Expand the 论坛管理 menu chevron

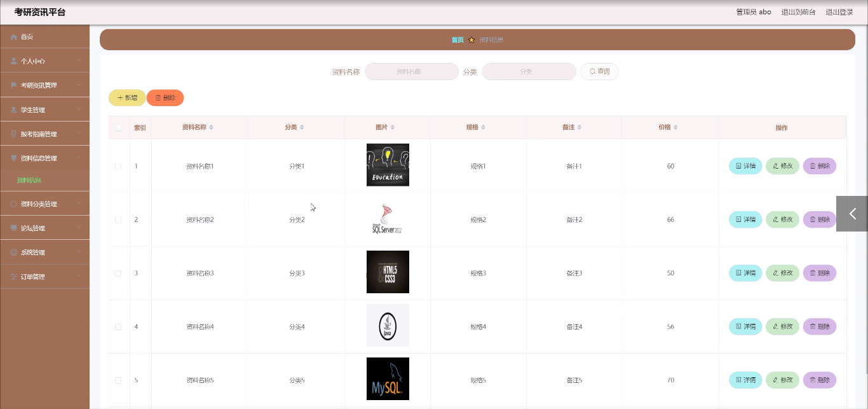78,228
